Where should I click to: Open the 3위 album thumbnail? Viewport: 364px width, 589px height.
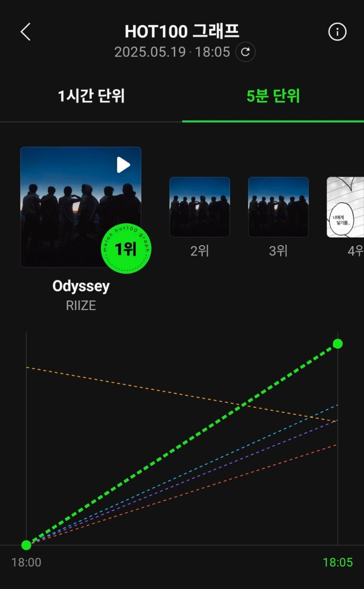click(278, 207)
